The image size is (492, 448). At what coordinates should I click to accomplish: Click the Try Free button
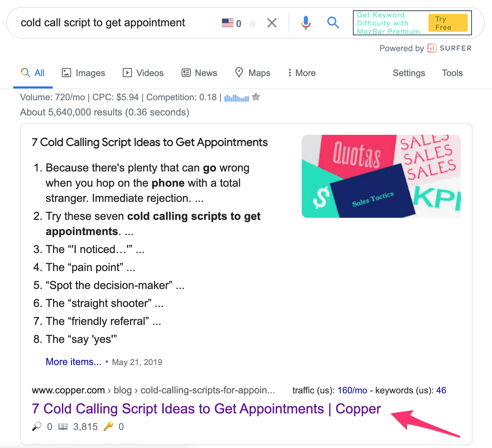[448, 23]
